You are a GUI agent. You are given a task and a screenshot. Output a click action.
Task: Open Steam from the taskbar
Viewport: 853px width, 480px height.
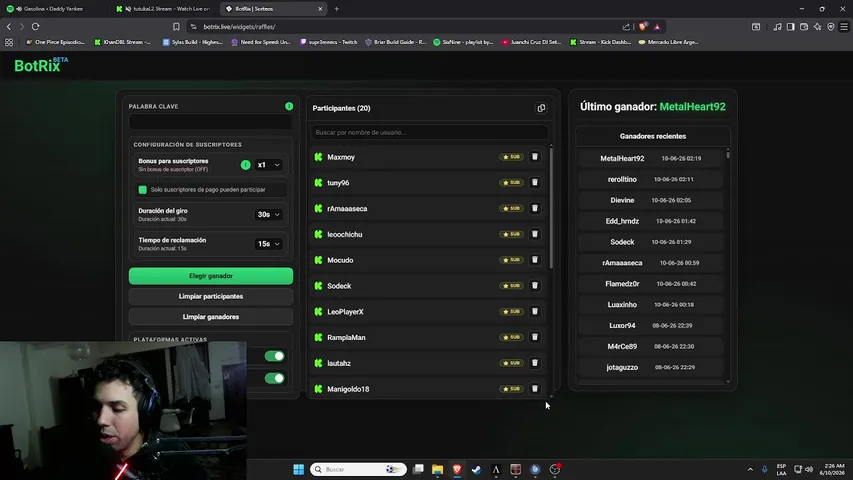click(477, 469)
